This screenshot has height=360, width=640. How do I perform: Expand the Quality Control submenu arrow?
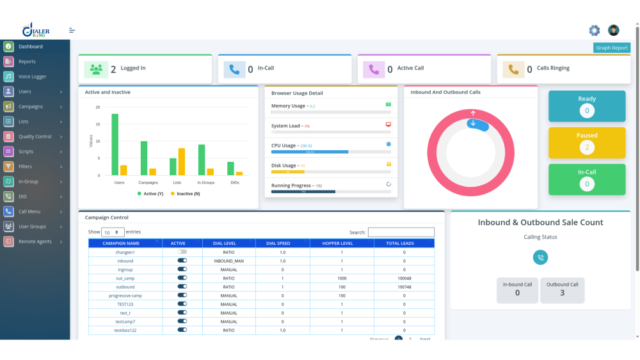[x=61, y=137]
